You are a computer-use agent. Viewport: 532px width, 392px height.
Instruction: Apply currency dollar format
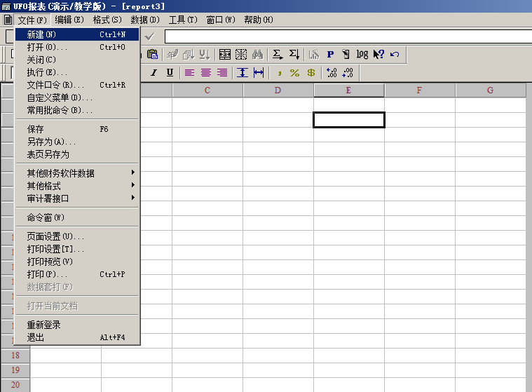coord(311,73)
